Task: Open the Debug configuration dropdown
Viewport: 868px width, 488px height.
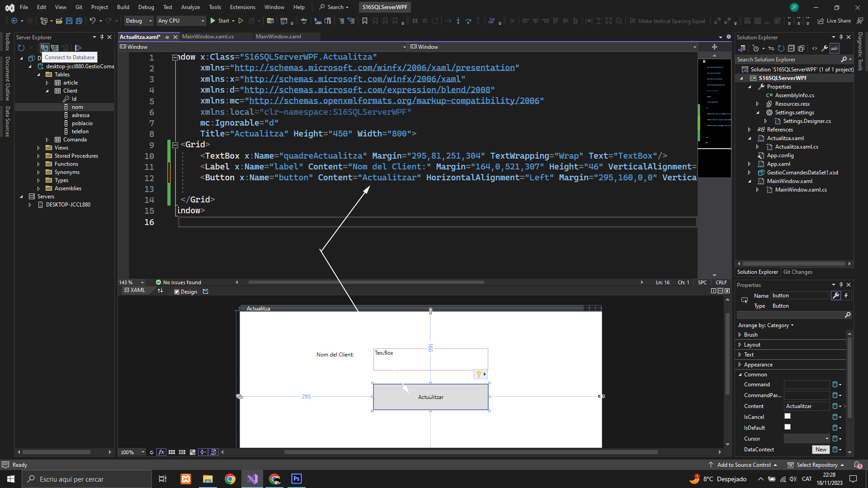Action: pyautogui.click(x=138, y=21)
